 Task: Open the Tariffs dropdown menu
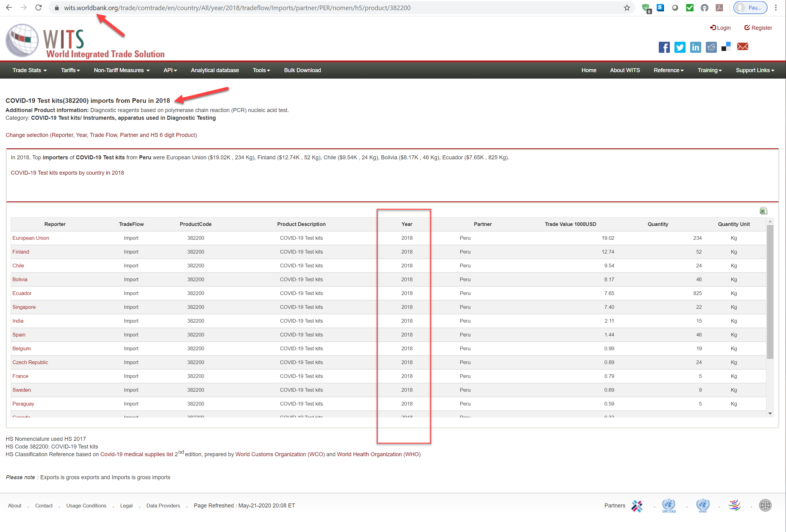70,70
